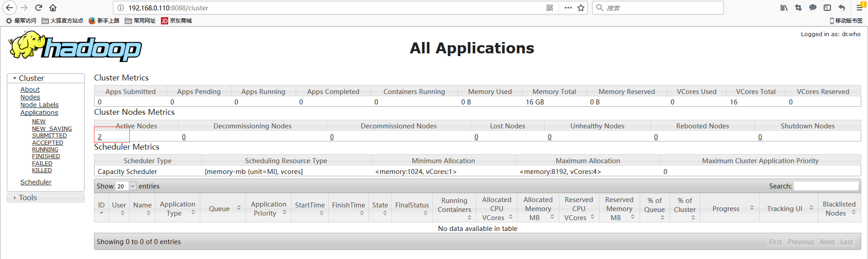Click the table Search field
This screenshot has height=259, width=868.
(x=826, y=186)
